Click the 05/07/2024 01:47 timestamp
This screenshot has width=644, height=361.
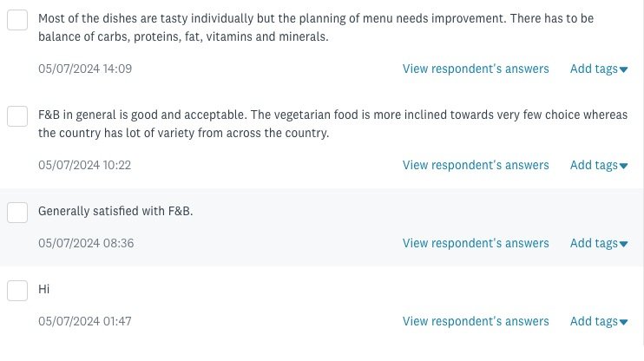pyautogui.click(x=85, y=322)
